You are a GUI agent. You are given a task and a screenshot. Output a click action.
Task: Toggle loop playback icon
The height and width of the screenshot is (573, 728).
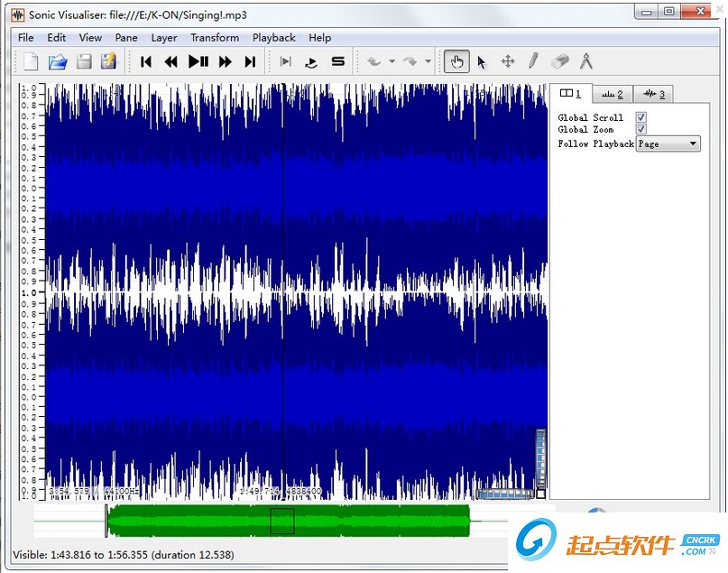click(x=312, y=61)
